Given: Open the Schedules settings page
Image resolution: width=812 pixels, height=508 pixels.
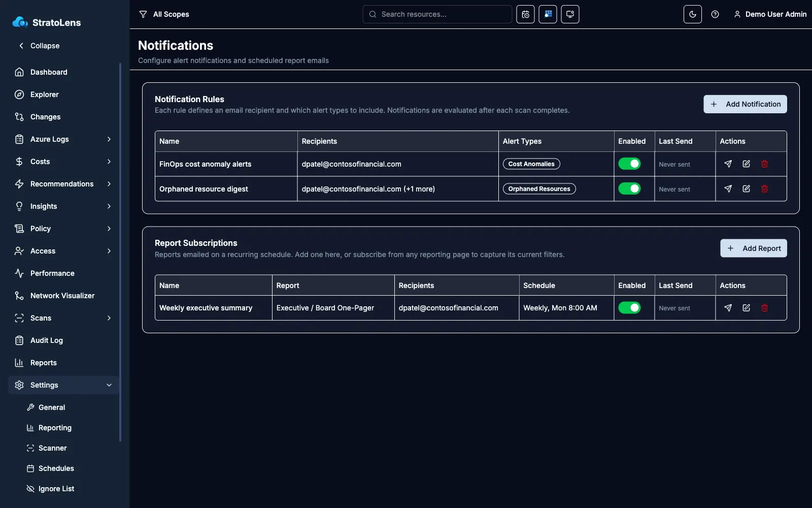Looking at the screenshot, I should (56, 468).
